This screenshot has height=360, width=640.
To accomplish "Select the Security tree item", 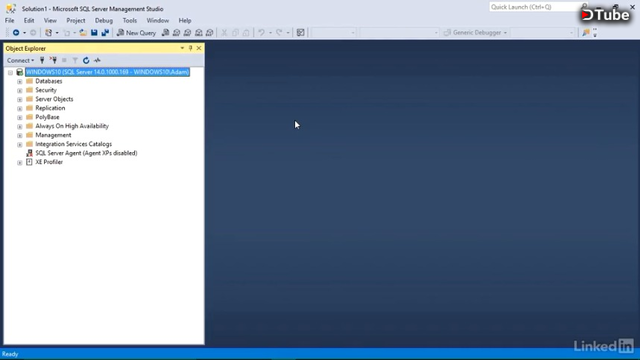I will 46,90.
